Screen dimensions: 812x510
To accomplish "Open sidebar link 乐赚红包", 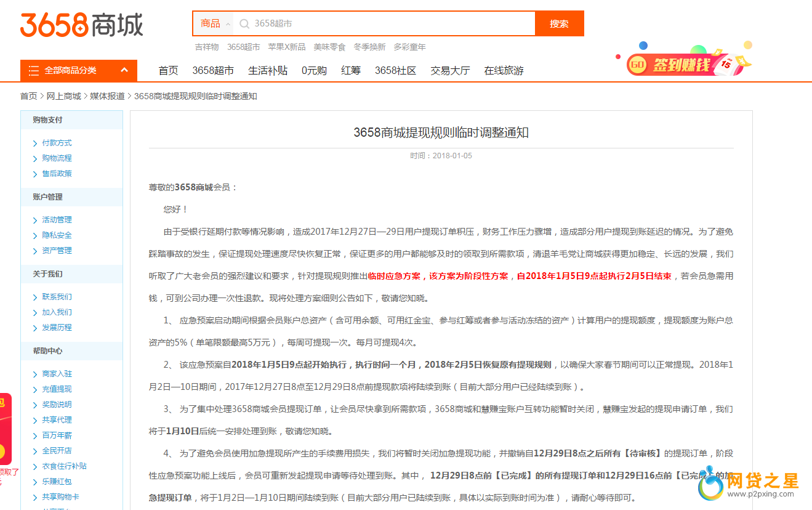I will (x=57, y=482).
